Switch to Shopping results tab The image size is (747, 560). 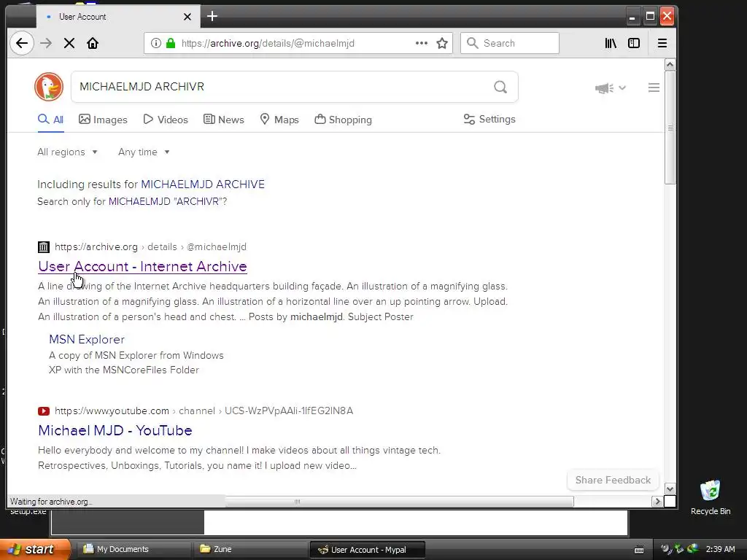tap(343, 120)
